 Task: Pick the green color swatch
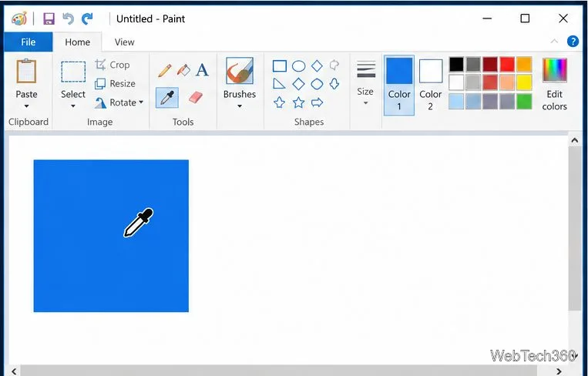click(524, 101)
